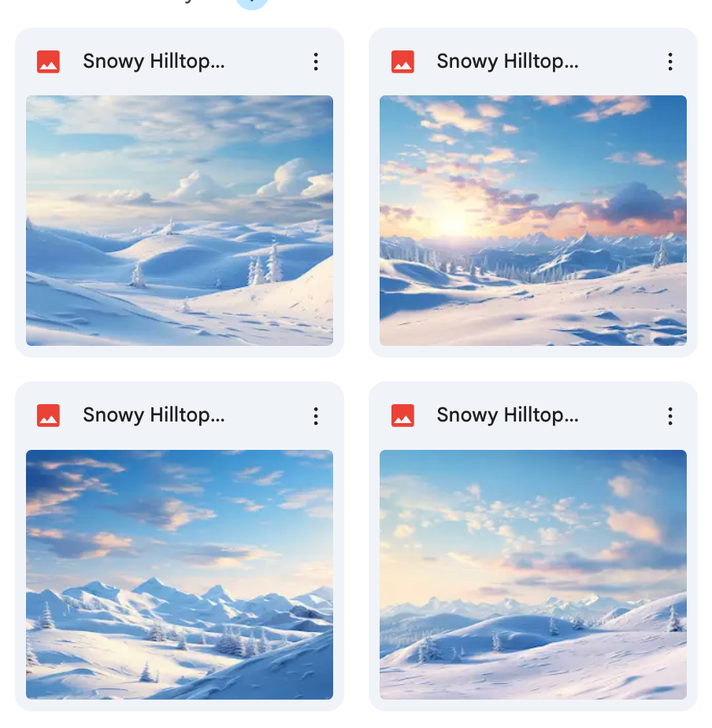Click the Snowy Hilltop filename above the sunset image
Viewport: 712px width, 728px height.
pyautogui.click(x=507, y=61)
